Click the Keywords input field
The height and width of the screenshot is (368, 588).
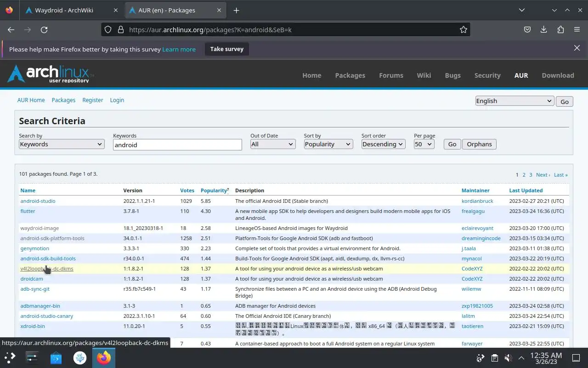coord(177,144)
